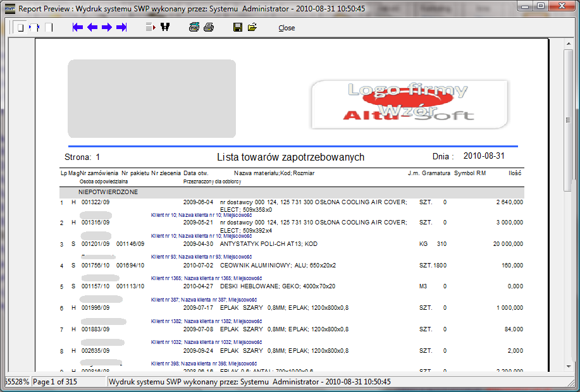
Task: Click the NIEPOTWIERDZONE group header row
Action: coord(292,192)
